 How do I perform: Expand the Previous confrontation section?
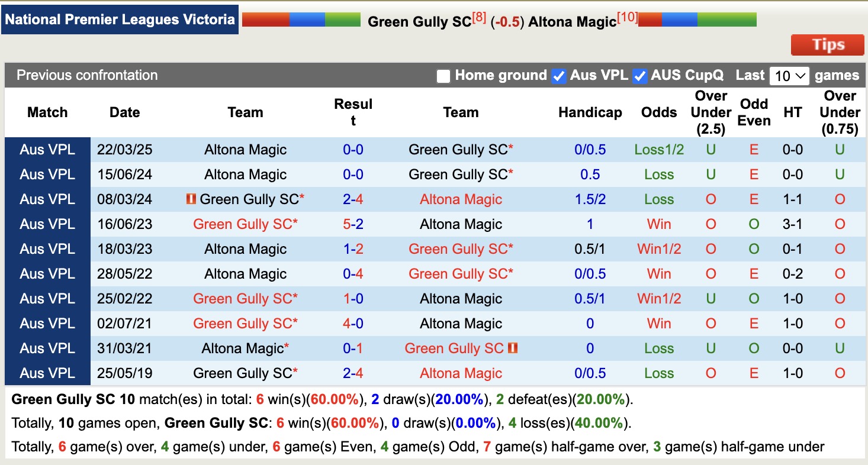(x=86, y=75)
